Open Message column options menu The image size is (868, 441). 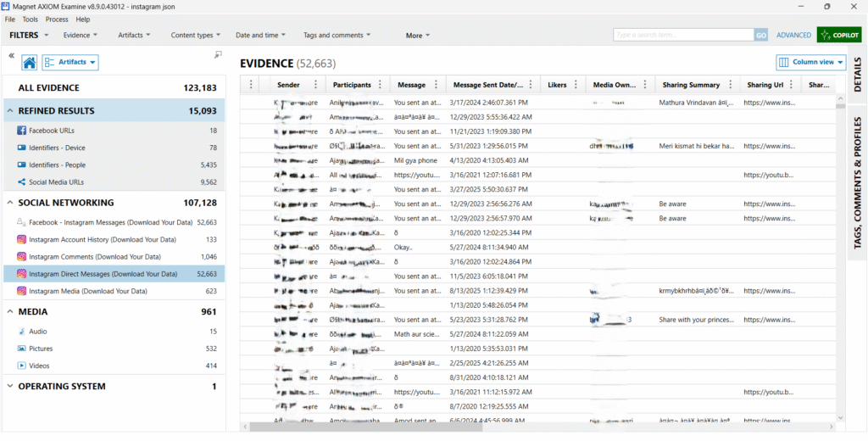[x=436, y=85]
